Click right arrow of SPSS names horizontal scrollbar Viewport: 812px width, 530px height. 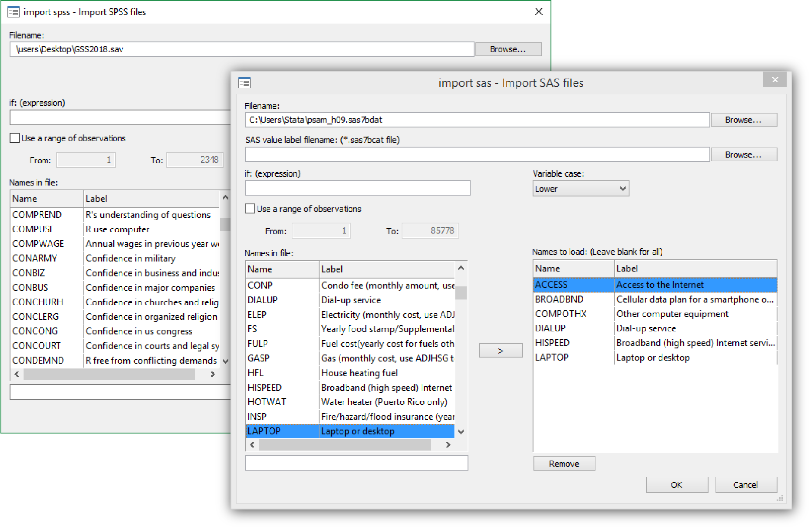click(x=213, y=374)
